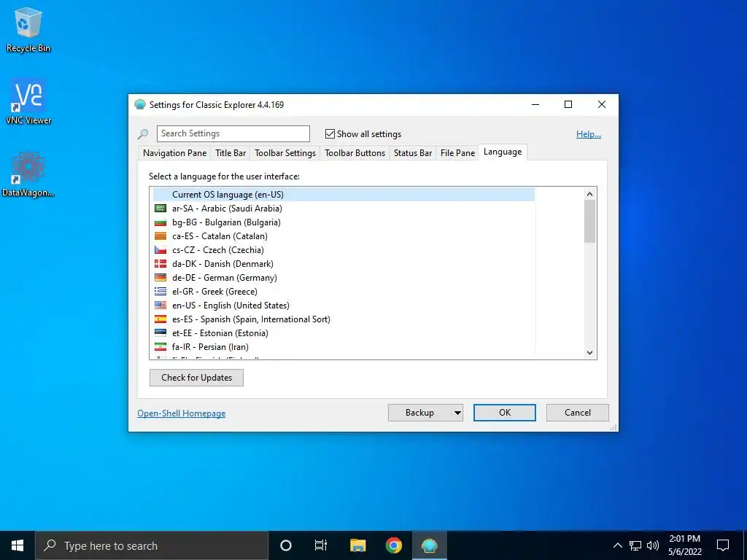Click the Classic Explorer shell icon in title bar
The width and height of the screenshot is (747, 560).
pyautogui.click(x=140, y=105)
